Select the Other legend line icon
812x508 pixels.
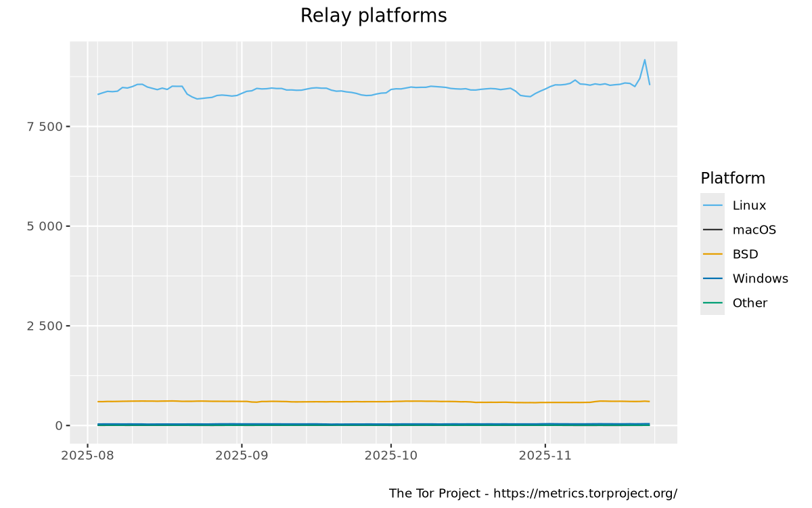coord(712,303)
